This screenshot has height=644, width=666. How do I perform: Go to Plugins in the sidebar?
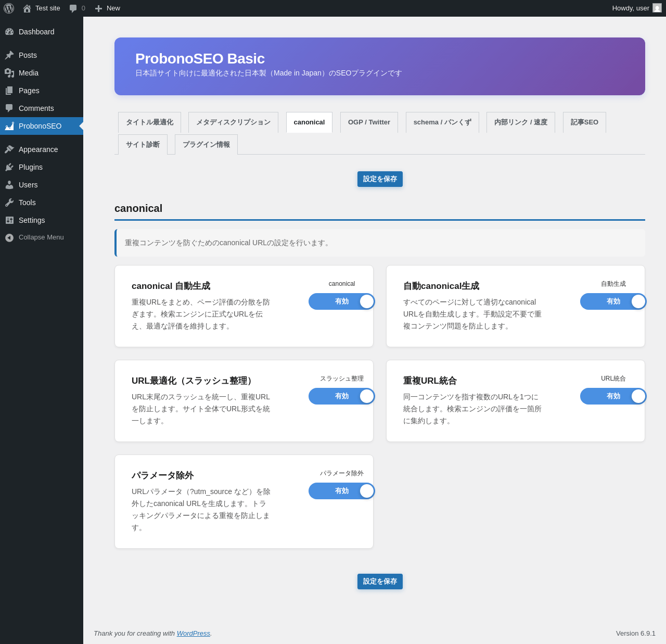coord(42,167)
